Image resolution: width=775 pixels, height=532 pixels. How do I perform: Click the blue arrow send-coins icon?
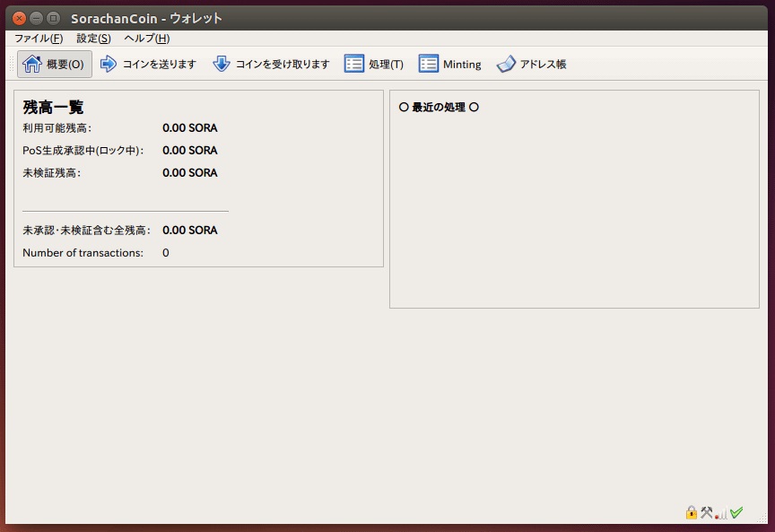[x=109, y=64]
